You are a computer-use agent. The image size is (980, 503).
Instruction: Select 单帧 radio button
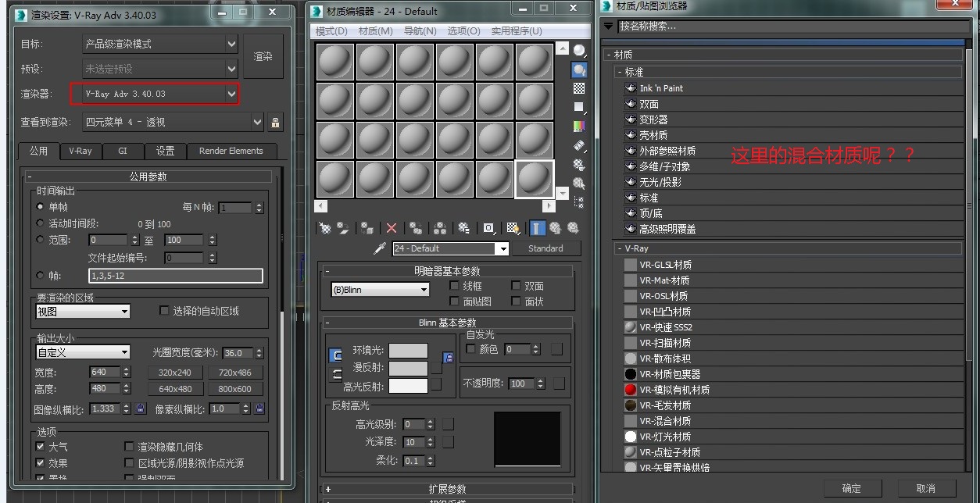(41, 207)
